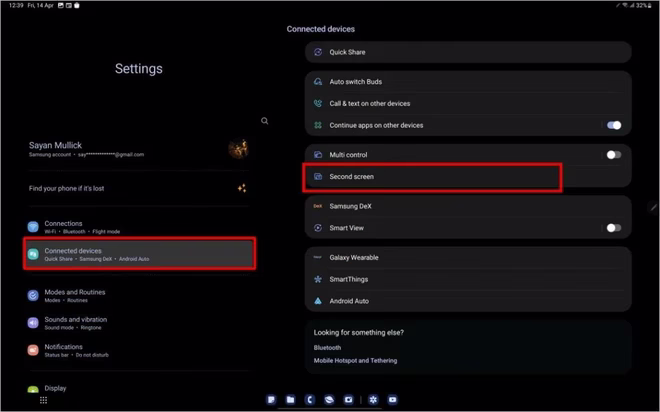Open Auto switch Buds
Viewport: 660px width, 412px height.
click(x=468, y=82)
